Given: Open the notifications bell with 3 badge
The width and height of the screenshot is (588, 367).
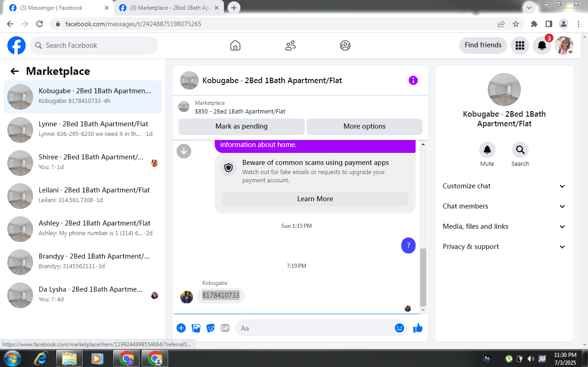Looking at the screenshot, I should [x=542, y=45].
